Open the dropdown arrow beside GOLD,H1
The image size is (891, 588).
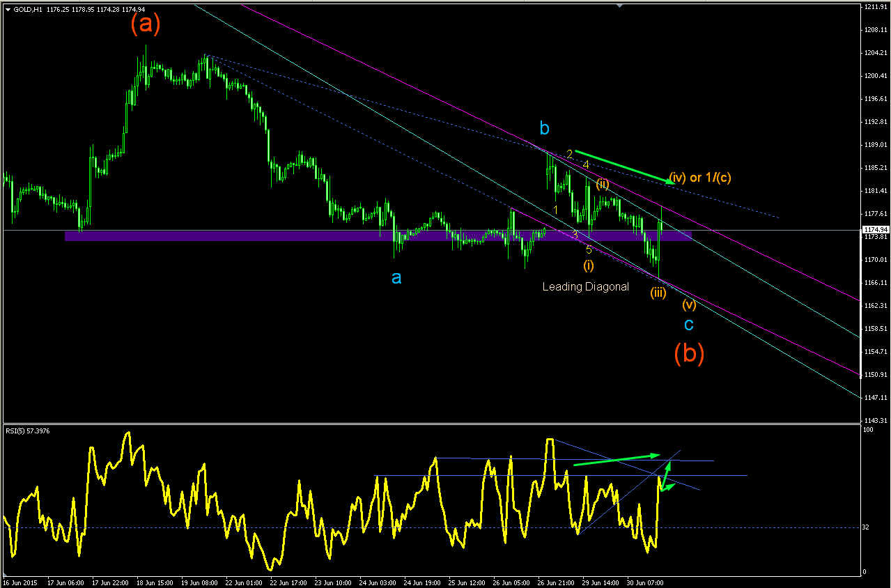8,9
